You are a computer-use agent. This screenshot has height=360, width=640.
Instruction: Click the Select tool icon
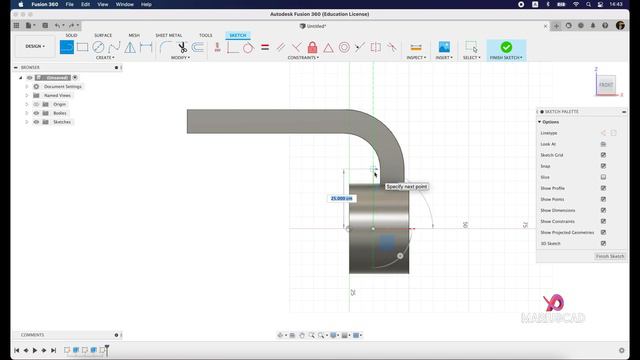pos(471,47)
